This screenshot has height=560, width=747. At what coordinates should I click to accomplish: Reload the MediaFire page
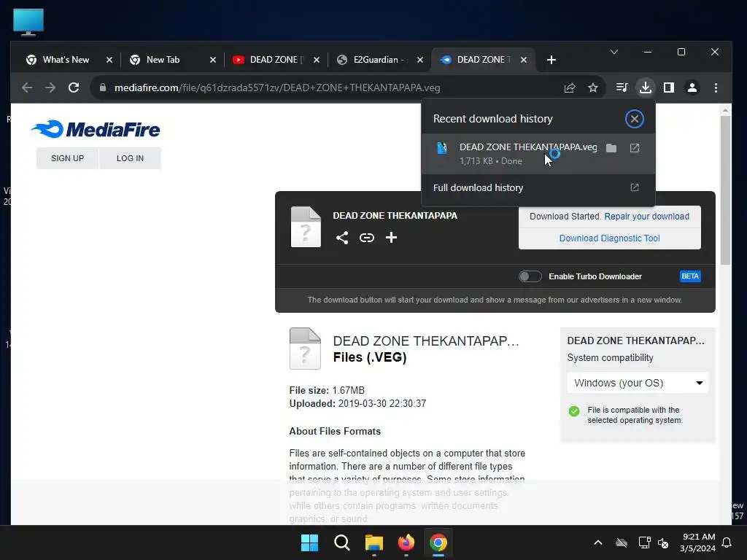(74, 87)
